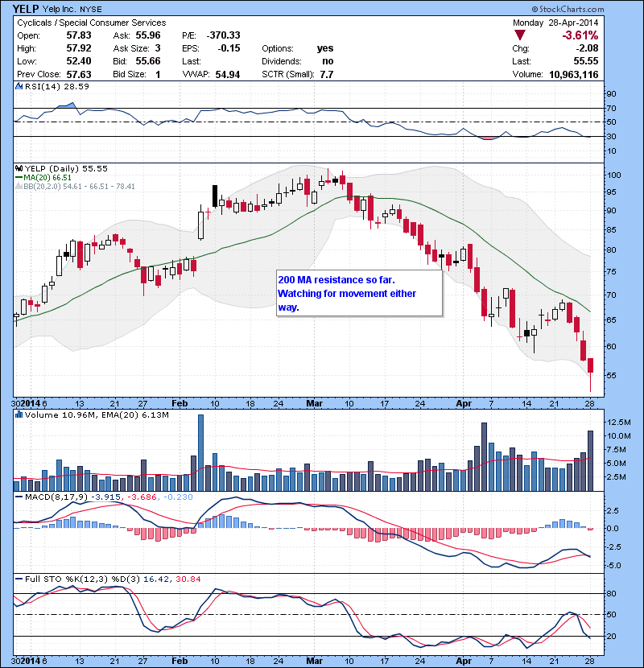Click the 'MA(20) 66.51' legend text
The width and height of the screenshot is (644, 668).
(47, 178)
